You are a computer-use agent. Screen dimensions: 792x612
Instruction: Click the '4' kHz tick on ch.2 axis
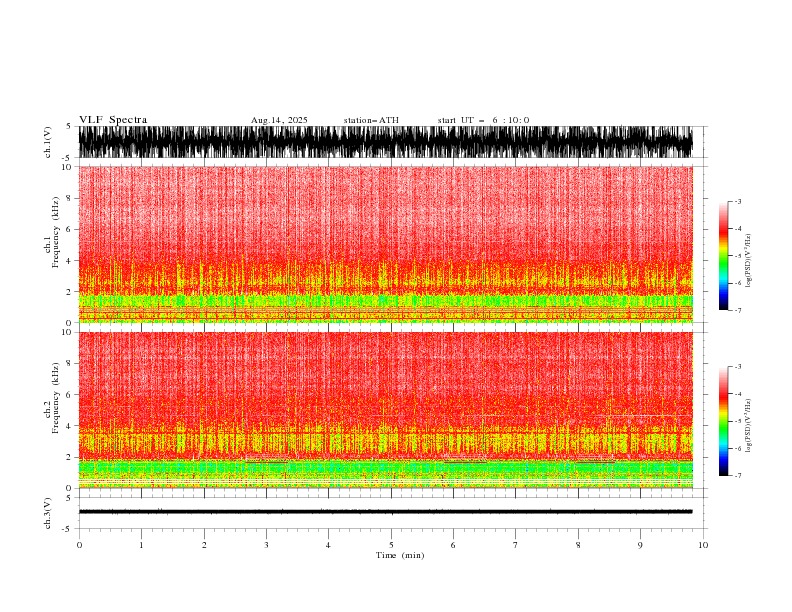click(69, 426)
